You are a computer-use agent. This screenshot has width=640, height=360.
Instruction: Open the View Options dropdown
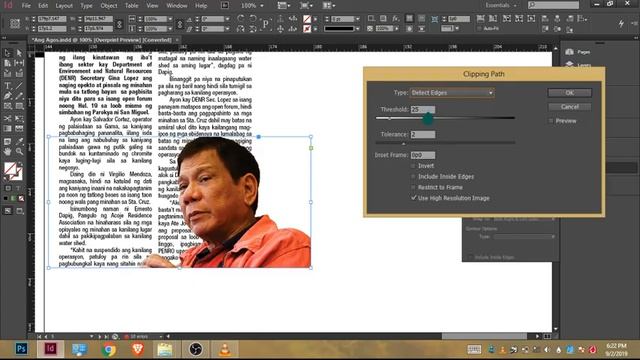284,6
